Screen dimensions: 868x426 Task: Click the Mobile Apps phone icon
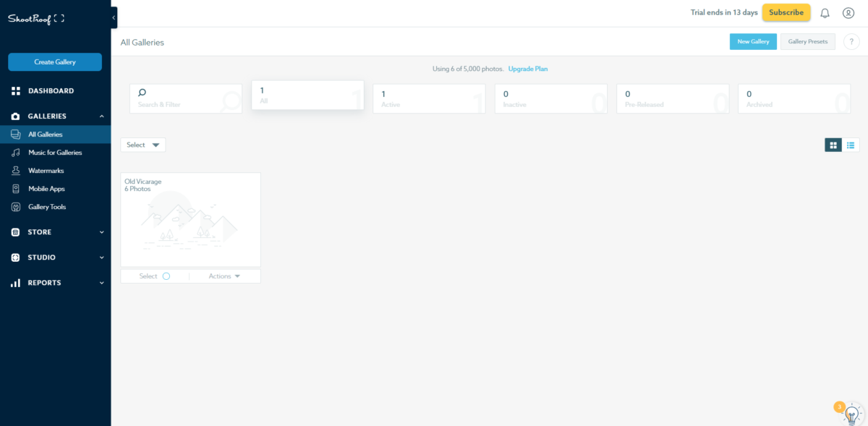15,189
